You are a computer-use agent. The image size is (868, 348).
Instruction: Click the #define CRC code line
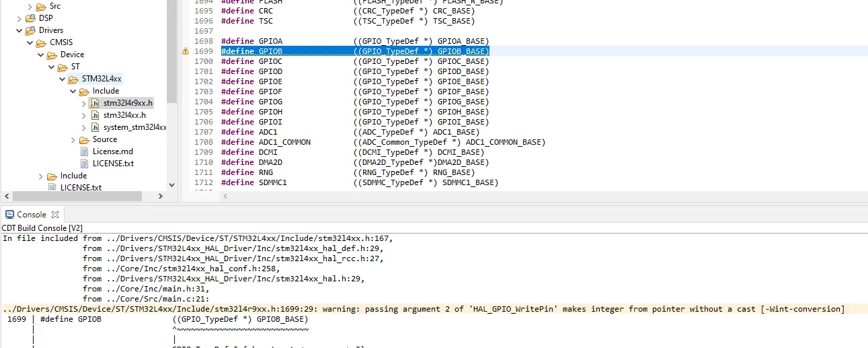(348, 11)
